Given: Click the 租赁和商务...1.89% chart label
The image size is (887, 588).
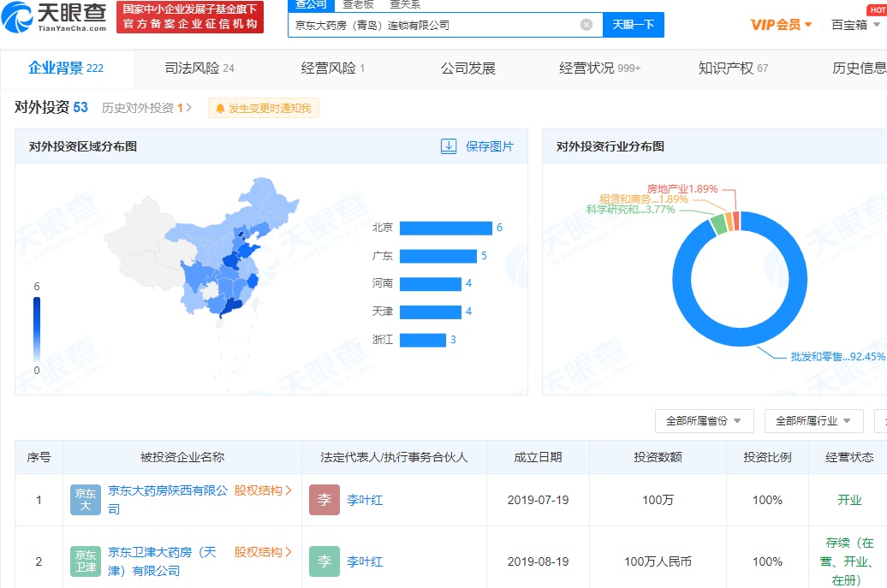Looking at the screenshot, I should click(x=644, y=199).
